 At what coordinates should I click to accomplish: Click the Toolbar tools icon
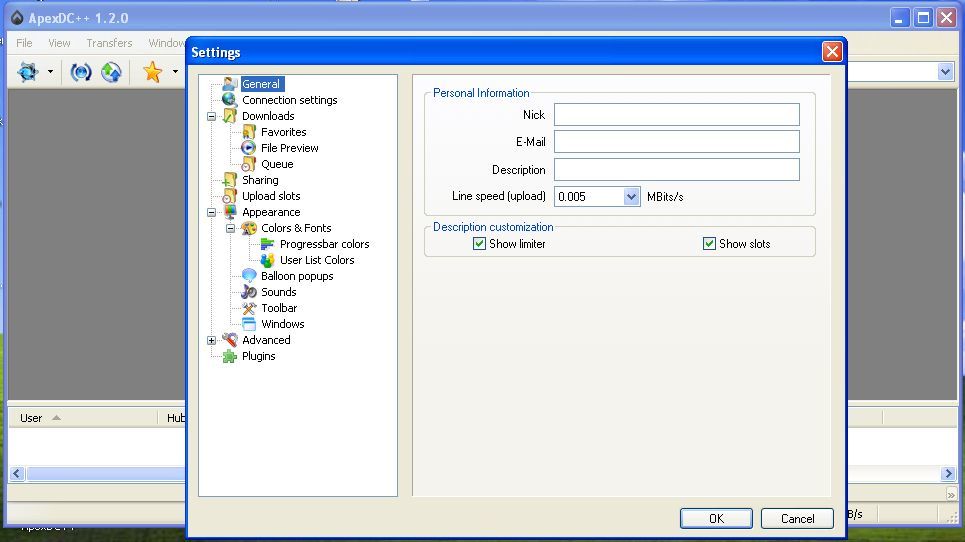pos(249,308)
